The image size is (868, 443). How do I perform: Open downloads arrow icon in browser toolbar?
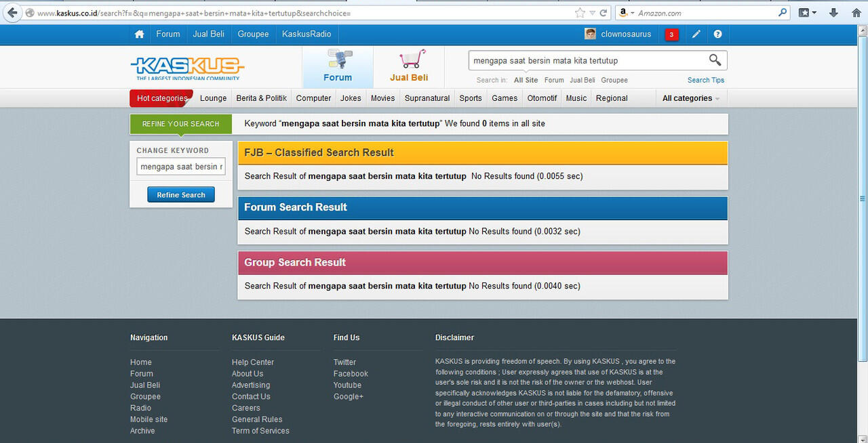pos(834,13)
